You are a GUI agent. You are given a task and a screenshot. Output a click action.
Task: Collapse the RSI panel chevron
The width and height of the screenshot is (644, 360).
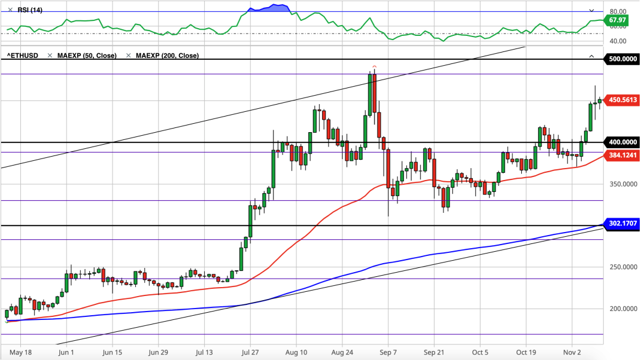[x=591, y=10]
